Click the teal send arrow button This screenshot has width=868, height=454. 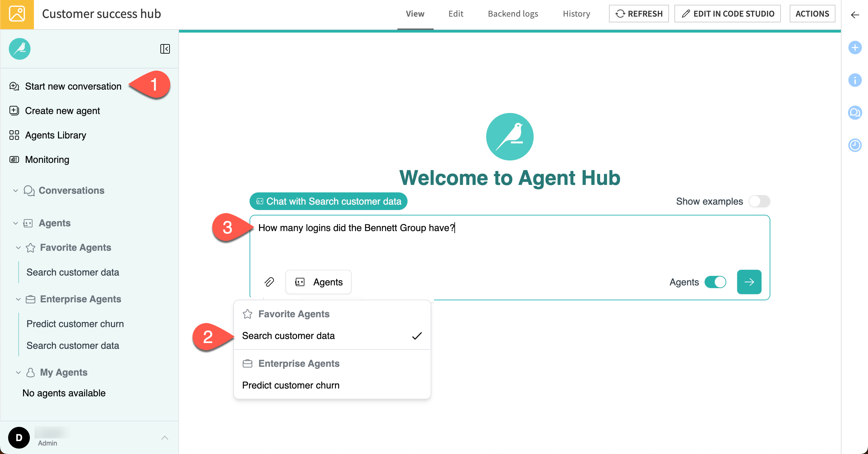749,282
